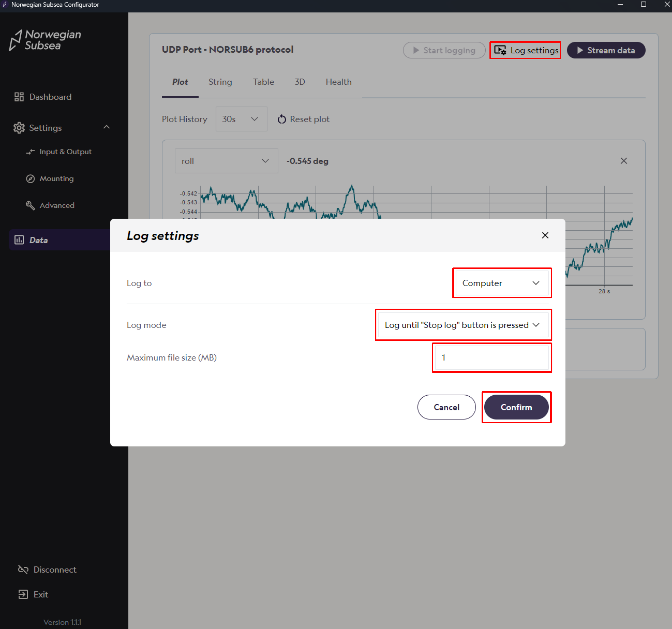Open the Plot History dropdown
672x629 pixels.
coord(241,119)
